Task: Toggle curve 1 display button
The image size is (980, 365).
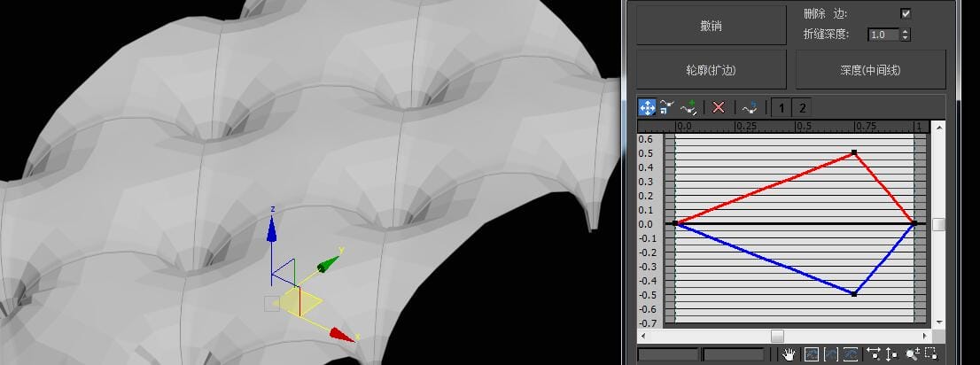Action: pyautogui.click(x=782, y=107)
